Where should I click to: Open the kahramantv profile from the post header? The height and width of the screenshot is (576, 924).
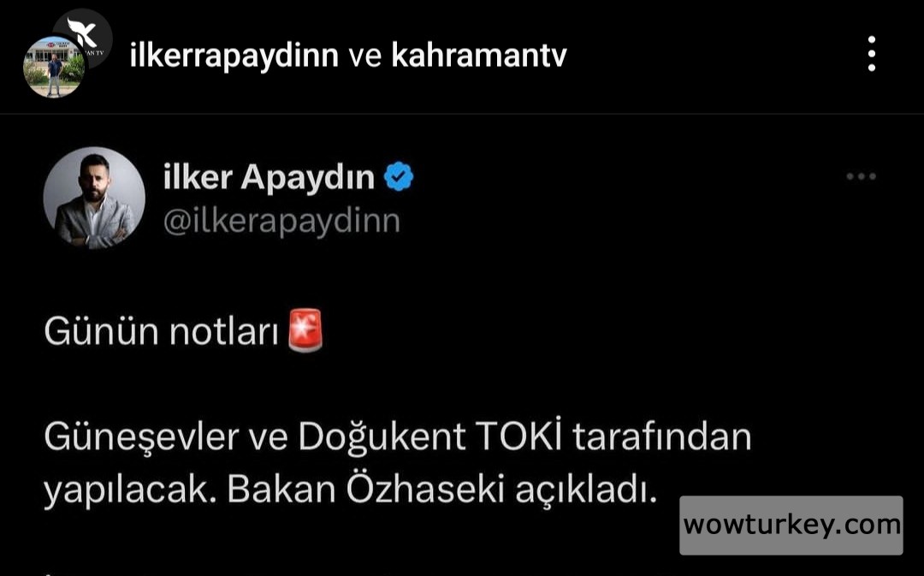pyautogui.click(x=479, y=56)
